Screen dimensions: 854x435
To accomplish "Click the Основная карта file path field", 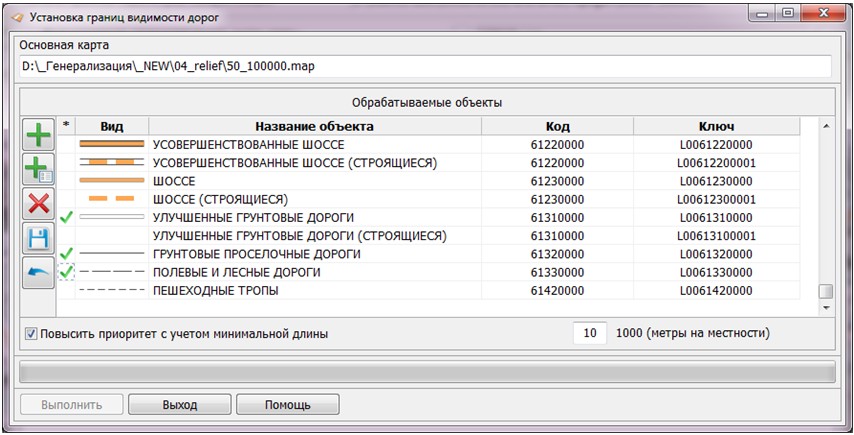I will [x=426, y=66].
